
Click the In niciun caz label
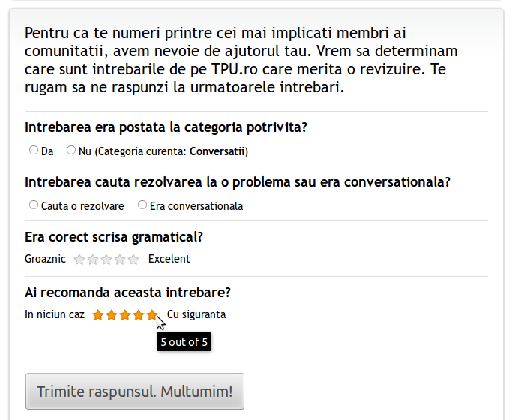pos(55,314)
